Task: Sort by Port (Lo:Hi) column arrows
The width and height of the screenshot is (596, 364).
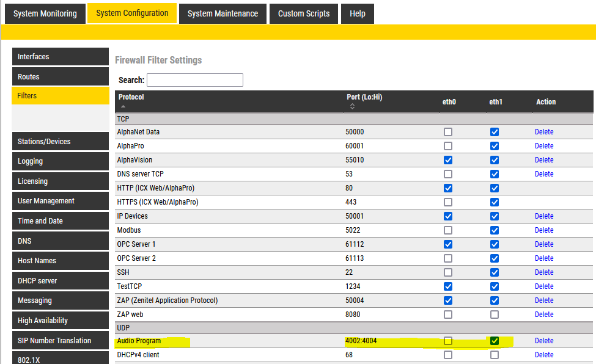Action: point(352,106)
